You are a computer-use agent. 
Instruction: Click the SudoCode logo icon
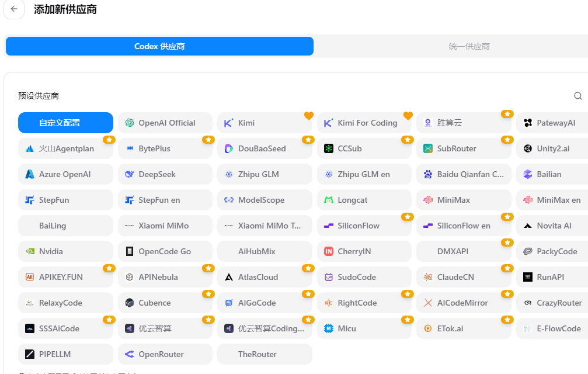pos(329,277)
